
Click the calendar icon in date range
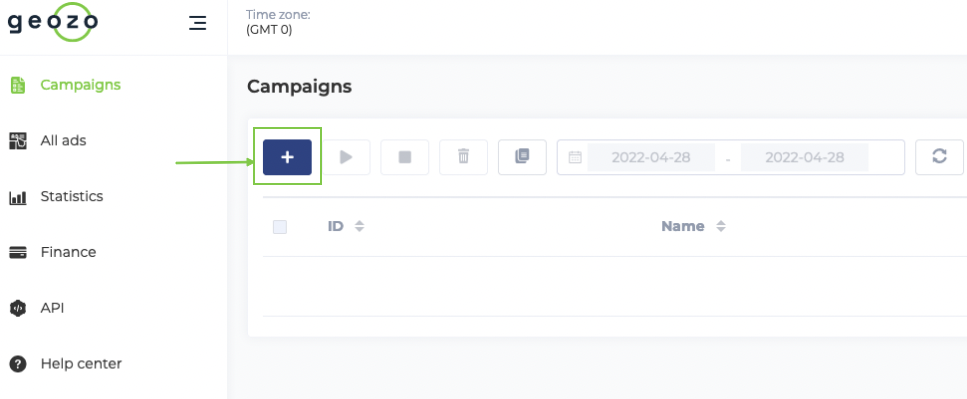pyautogui.click(x=575, y=157)
